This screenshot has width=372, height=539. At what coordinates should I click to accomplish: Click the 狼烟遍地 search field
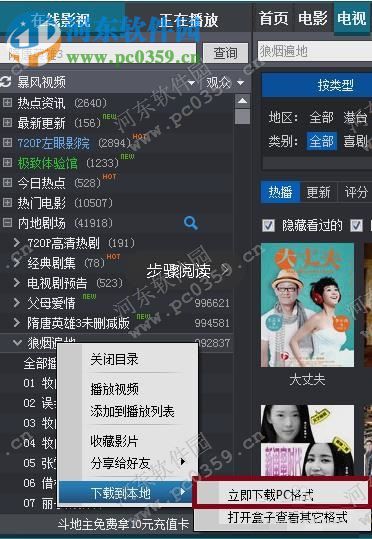click(x=315, y=52)
